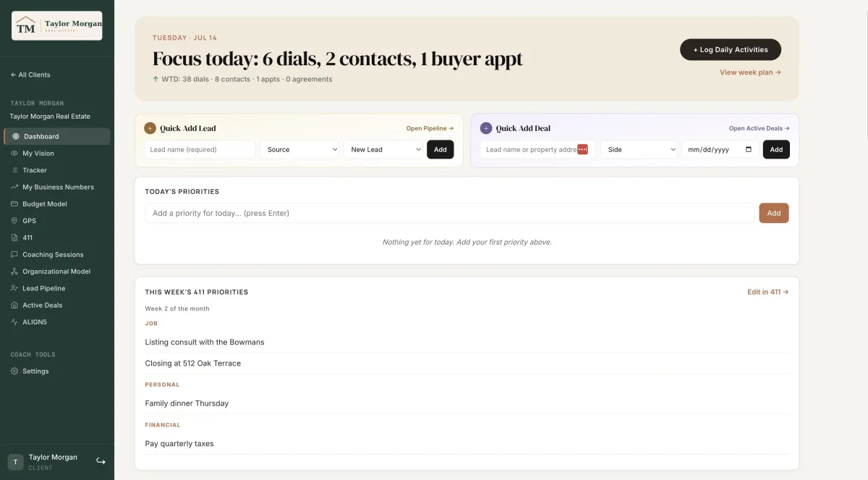Click the My Vision eye icon
868x480 pixels.
point(14,153)
